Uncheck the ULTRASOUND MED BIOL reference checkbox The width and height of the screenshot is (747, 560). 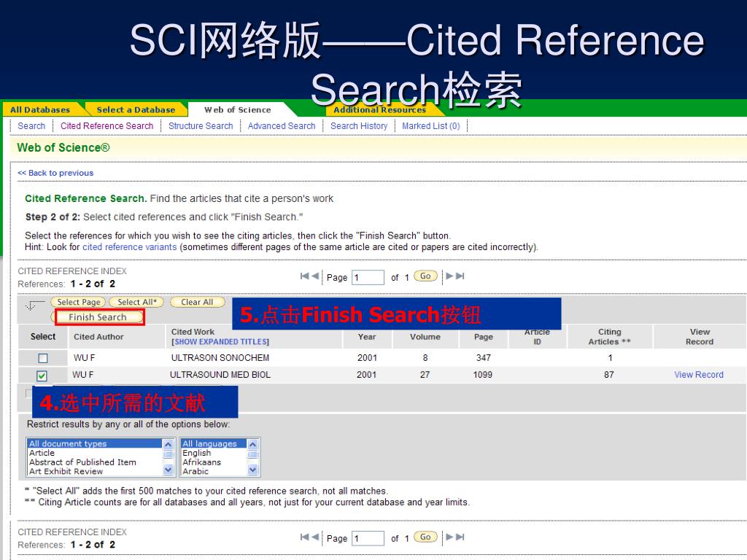(x=42, y=376)
